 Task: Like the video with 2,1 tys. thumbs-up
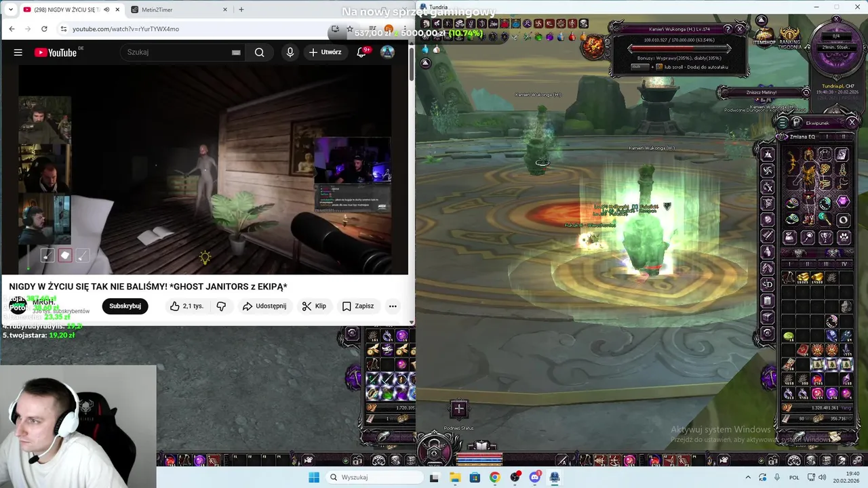[x=186, y=306]
